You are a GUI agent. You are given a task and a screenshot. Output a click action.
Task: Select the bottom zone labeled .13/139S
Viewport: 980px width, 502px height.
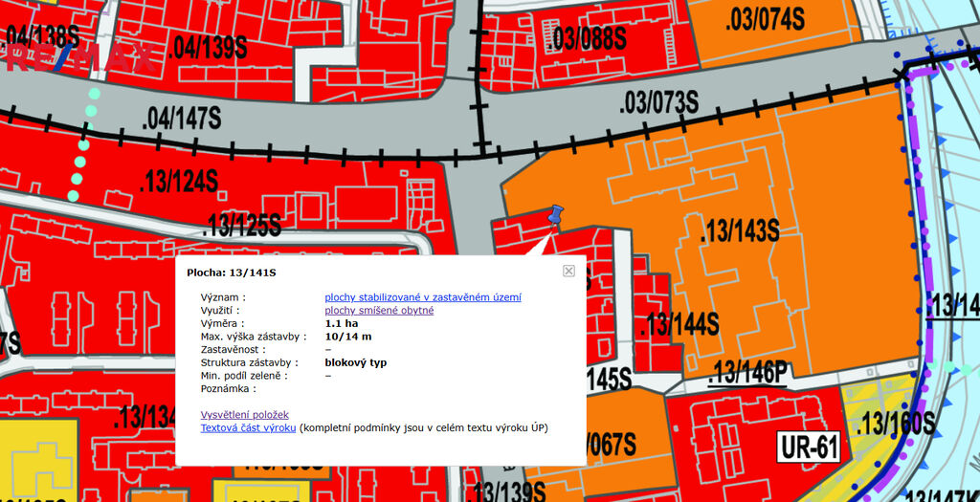pos(508,491)
